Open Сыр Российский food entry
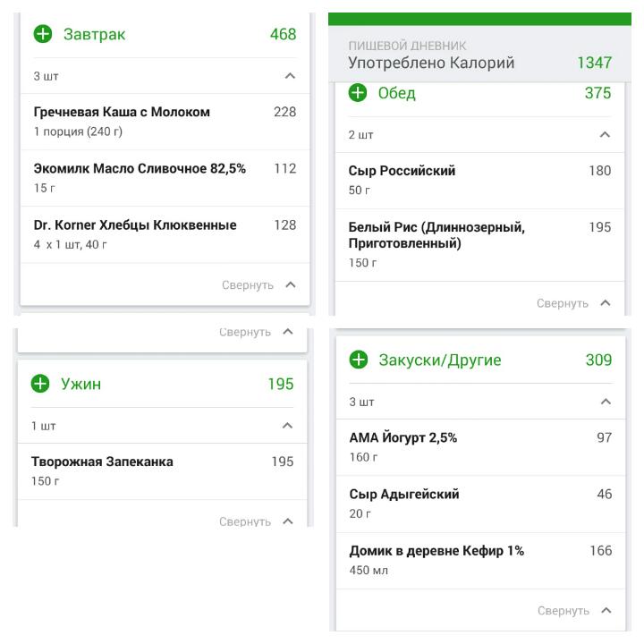This screenshot has height=644, width=644. pos(479,181)
